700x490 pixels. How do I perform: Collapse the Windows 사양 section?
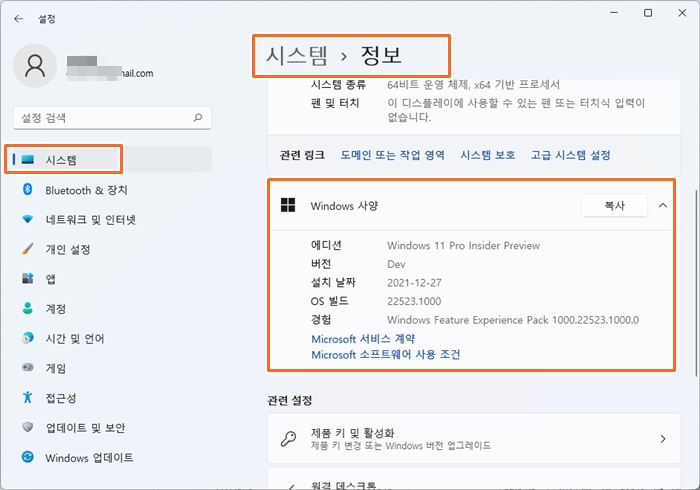pyautogui.click(x=663, y=205)
